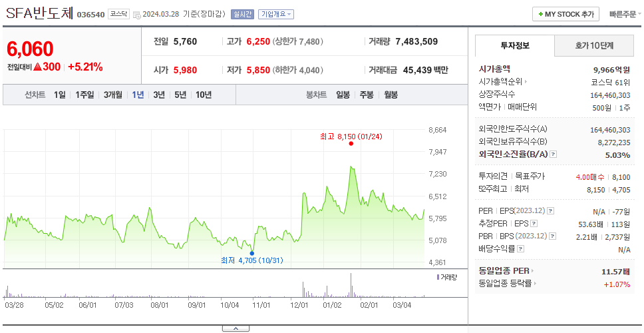Click the calendar icon before 2024.03.28 date
The width and height of the screenshot is (644, 333).
pos(137,15)
